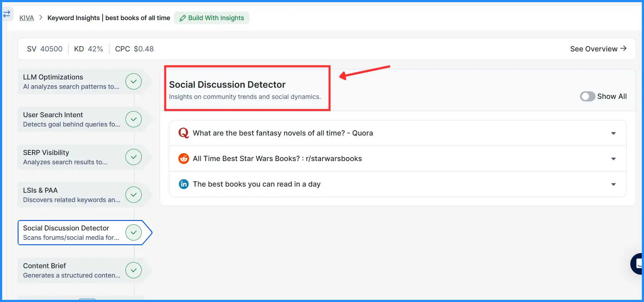Expand the r/starwarsbooks discussion arrow
Viewport: 644px width, 302px height.
(x=613, y=159)
